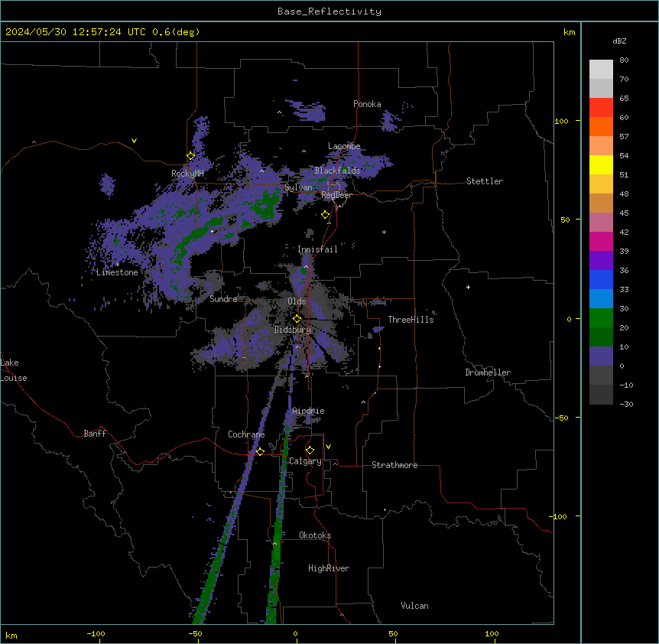Click the magenta 39 dBZ legend swatch
659x644 pixels.
601,241
